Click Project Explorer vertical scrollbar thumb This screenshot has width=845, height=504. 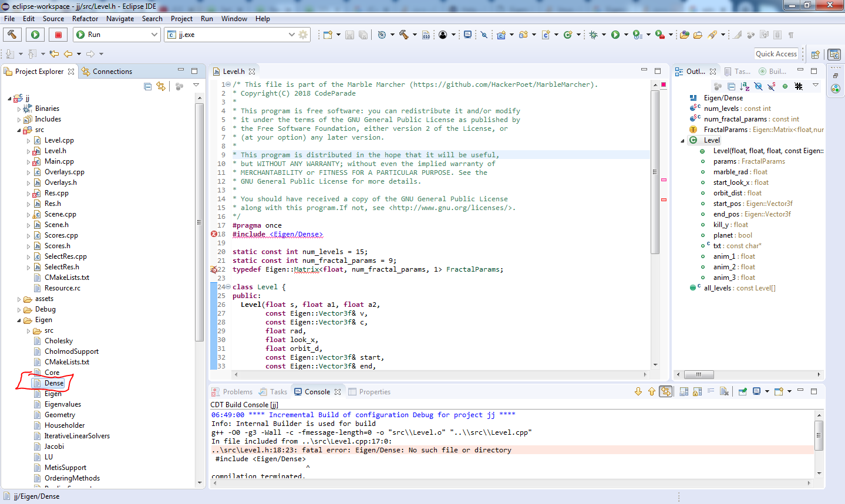[200, 223]
